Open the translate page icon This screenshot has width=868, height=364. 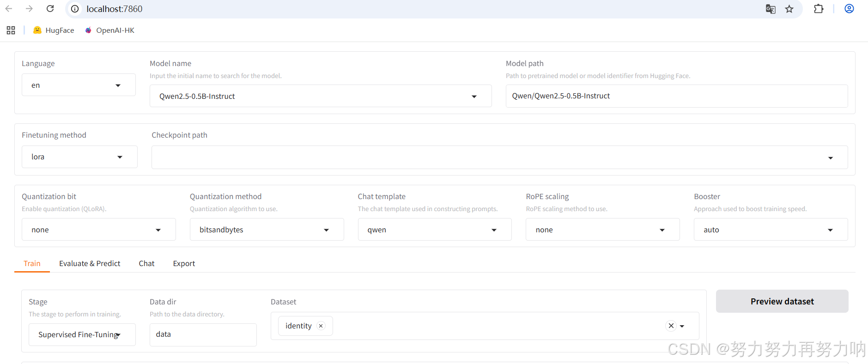(x=771, y=9)
